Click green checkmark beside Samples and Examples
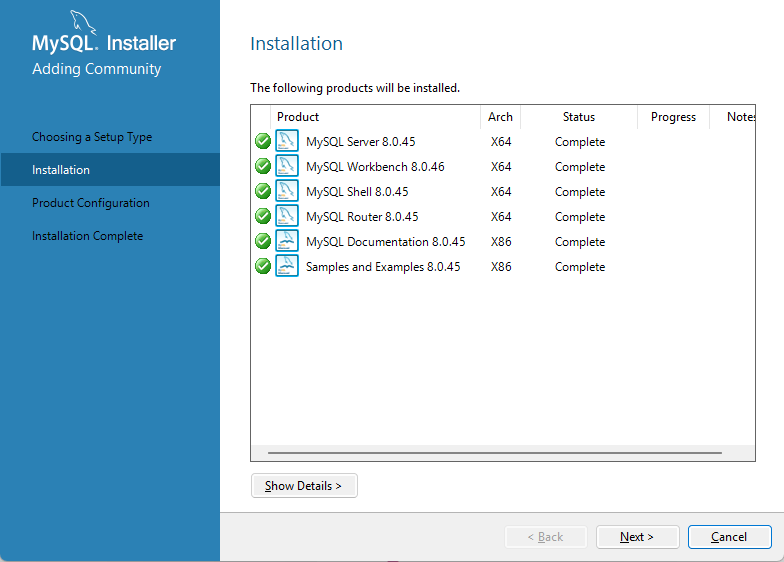The width and height of the screenshot is (784, 562). click(x=262, y=266)
